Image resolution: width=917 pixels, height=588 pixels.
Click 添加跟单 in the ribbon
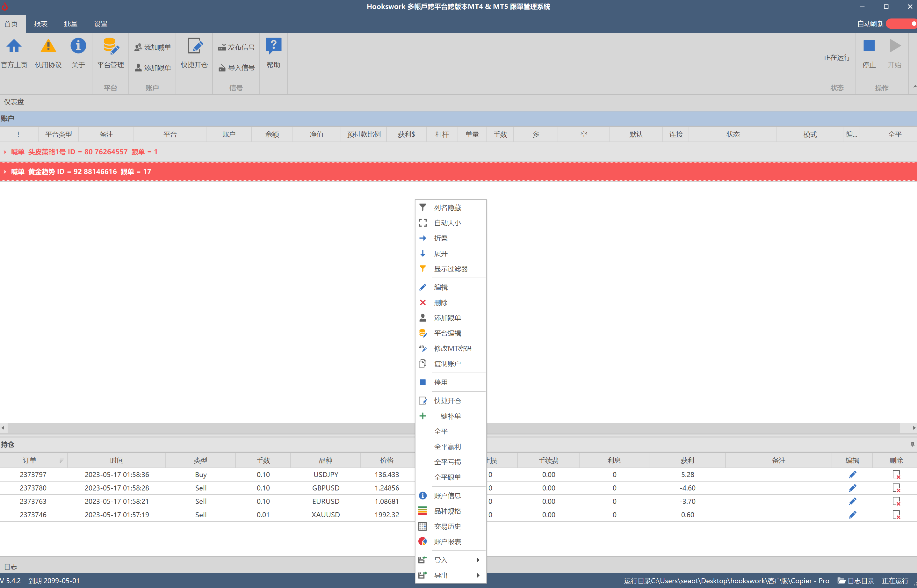[x=153, y=68]
